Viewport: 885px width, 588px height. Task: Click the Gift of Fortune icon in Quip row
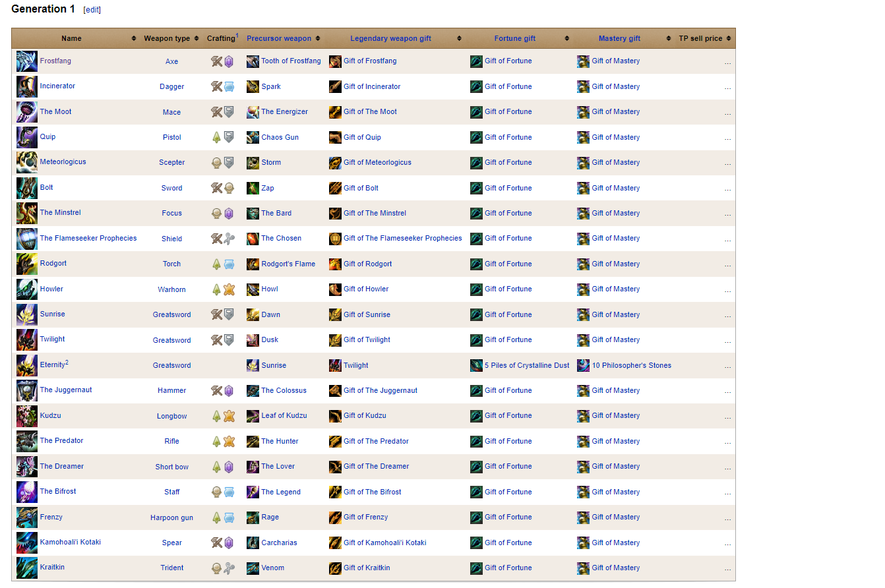pyautogui.click(x=476, y=137)
